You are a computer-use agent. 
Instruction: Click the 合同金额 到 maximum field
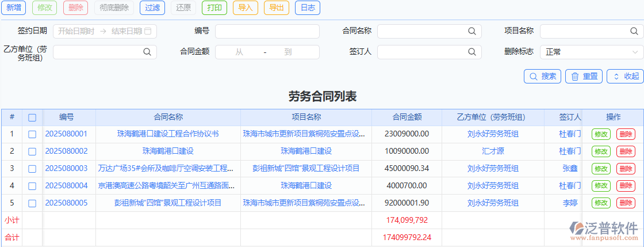[288, 52]
